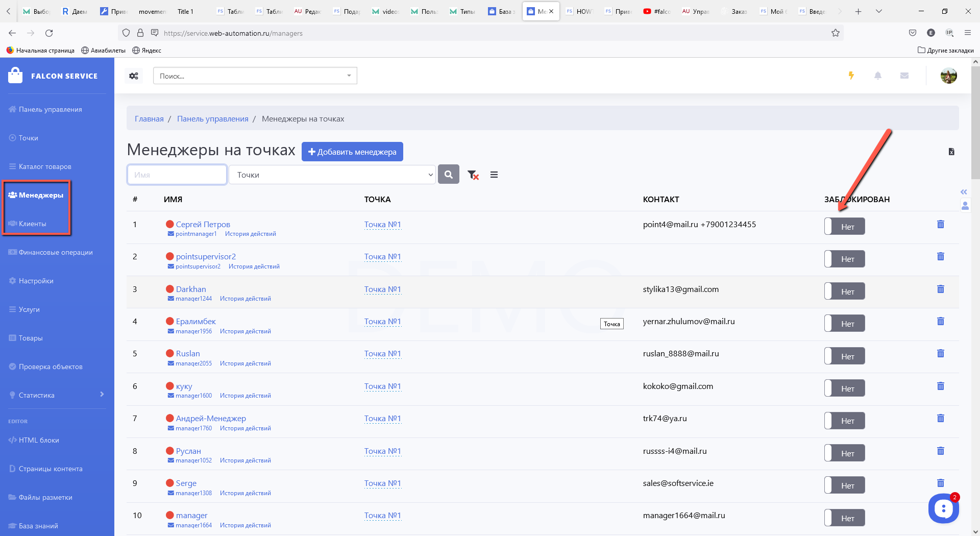Image resolution: width=980 pixels, height=536 pixels.
Task: Click the lightning bolt icon in header
Action: tap(851, 76)
